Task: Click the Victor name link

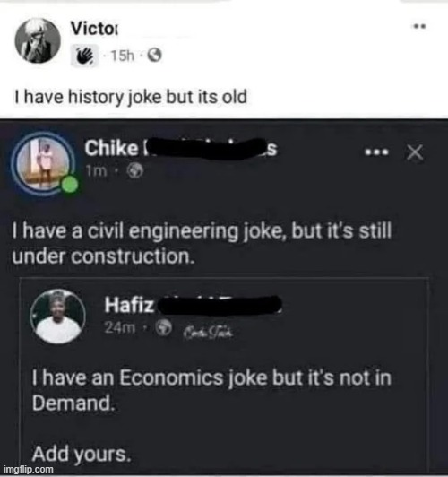Action: (x=94, y=29)
